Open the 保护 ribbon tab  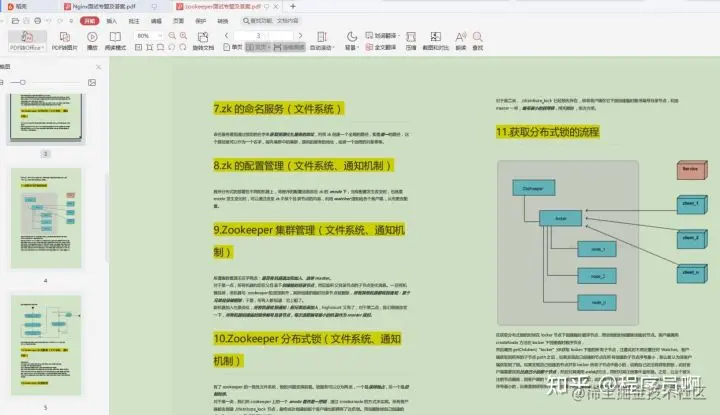[x=201, y=21]
